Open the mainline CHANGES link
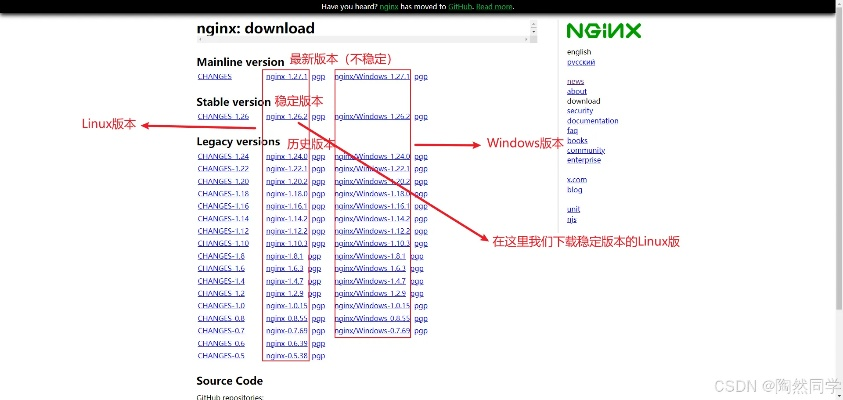The width and height of the screenshot is (843, 400). (x=215, y=76)
